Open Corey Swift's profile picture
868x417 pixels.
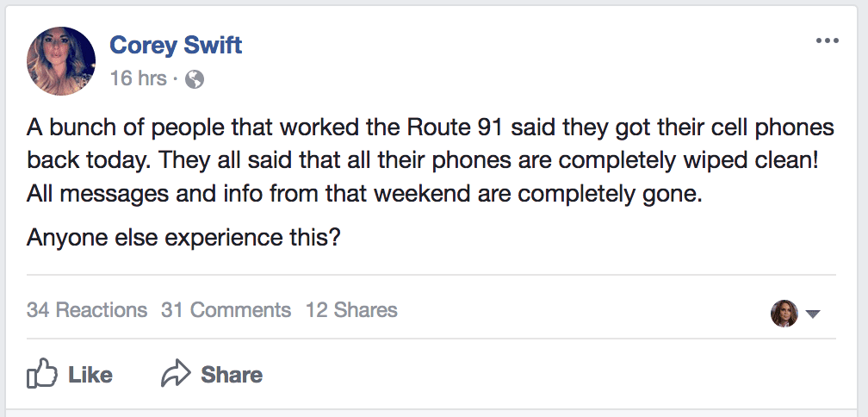(61, 60)
